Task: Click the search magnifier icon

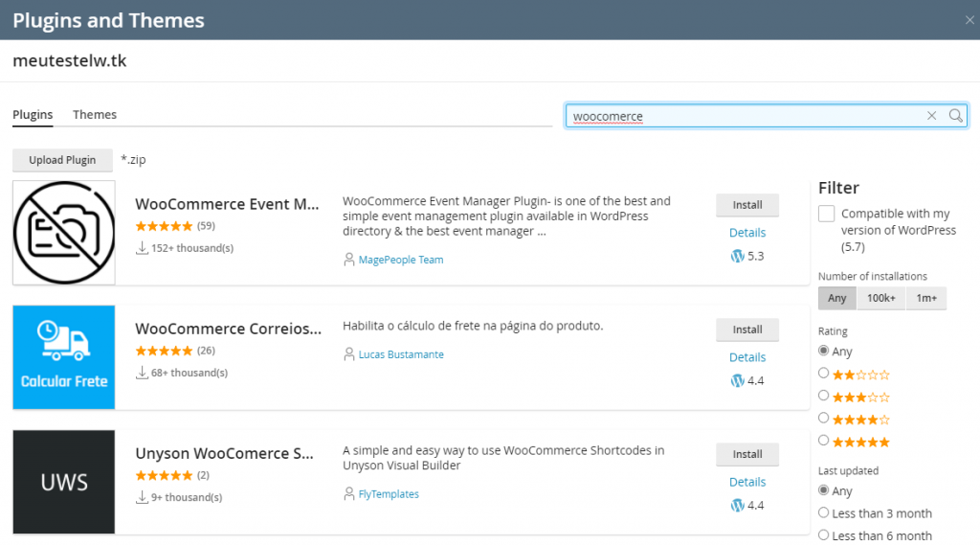Action: click(955, 116)
